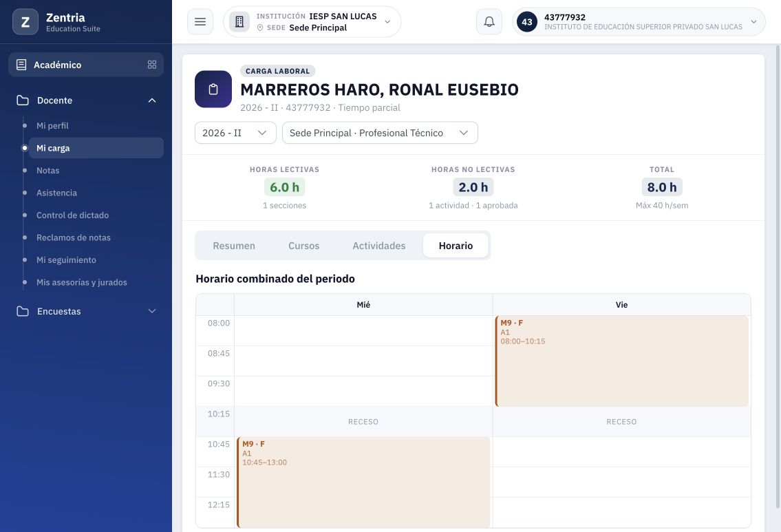Click the Carga Laboral clipboard icon
Image resolution: width=781 pixels, height=532 pixels.
[213, 89]
